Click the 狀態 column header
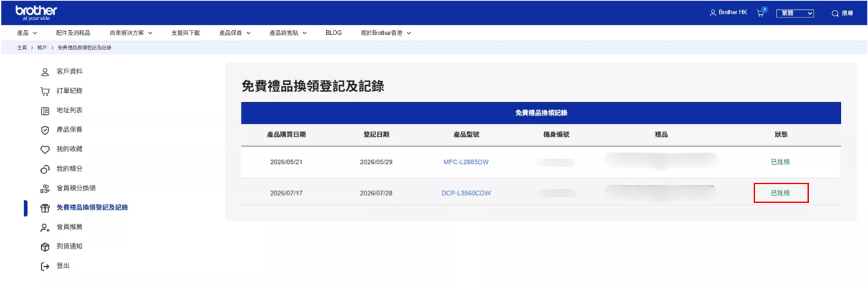The width and height of the screenshot is (868, 289). click(781, 135)
